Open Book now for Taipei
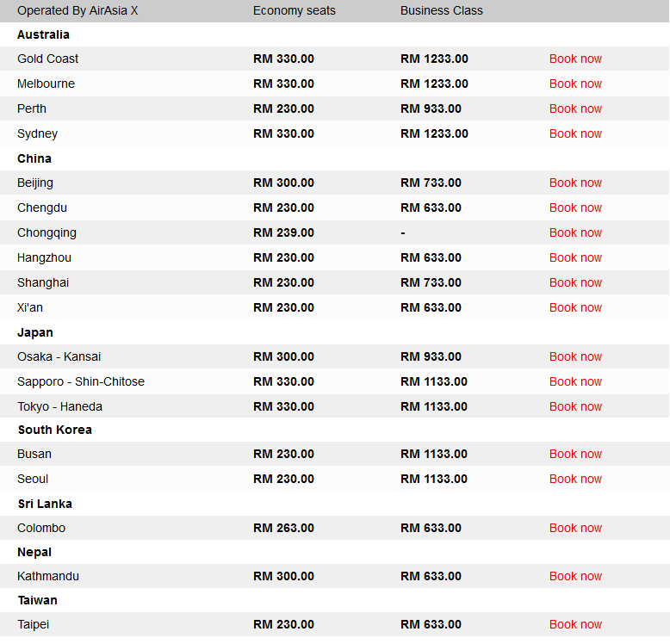The width and height of the screenshot is (670, 644). [575, 624]
